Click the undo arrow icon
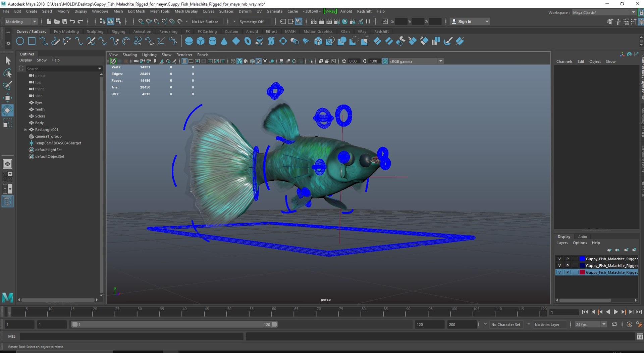644x353 pixels. [x=72, y=21]
